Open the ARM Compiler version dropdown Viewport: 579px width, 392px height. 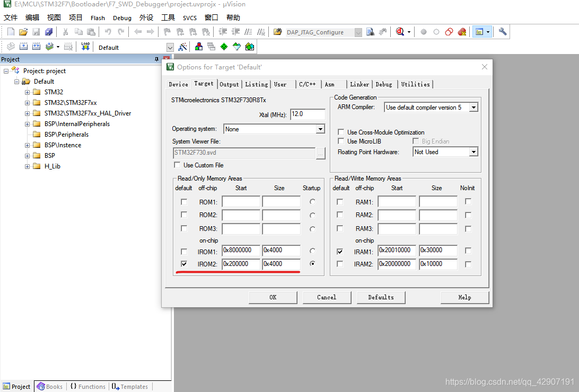473,108
